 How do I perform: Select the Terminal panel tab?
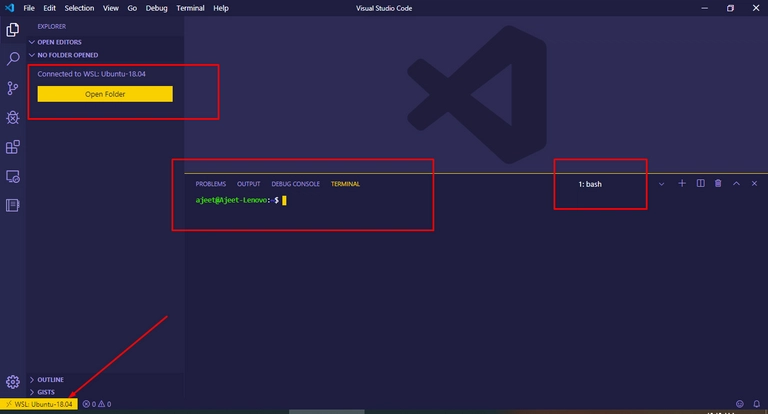pyautogui.click(x=345, y=184)
